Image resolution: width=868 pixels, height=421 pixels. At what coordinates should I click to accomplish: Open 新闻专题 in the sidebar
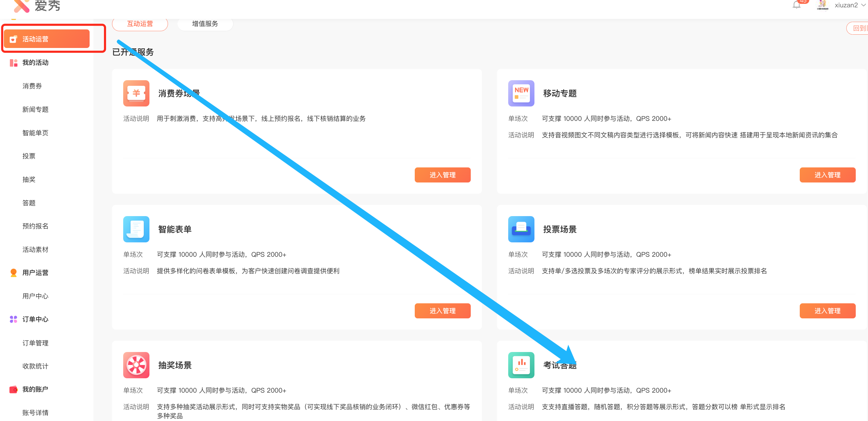click(x=35, y=110)
